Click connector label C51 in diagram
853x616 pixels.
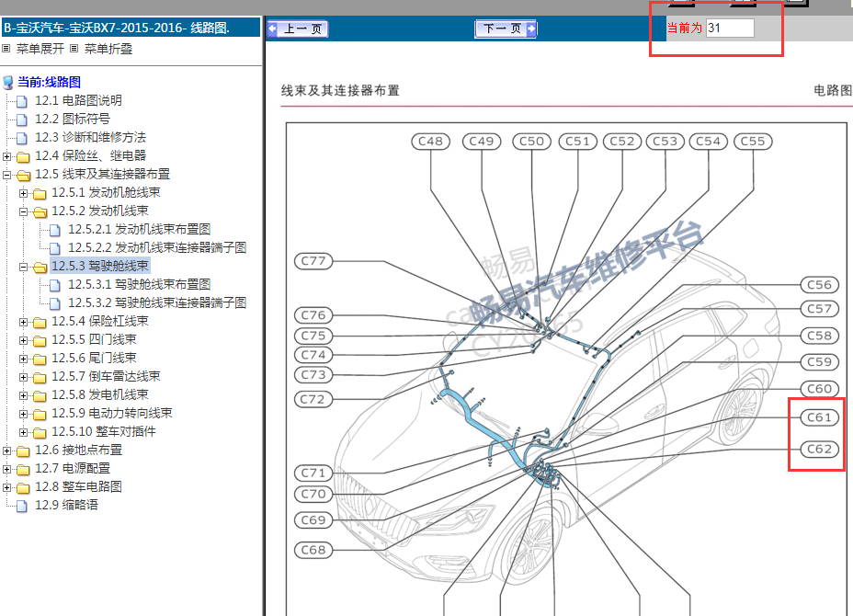pos(578,142)
